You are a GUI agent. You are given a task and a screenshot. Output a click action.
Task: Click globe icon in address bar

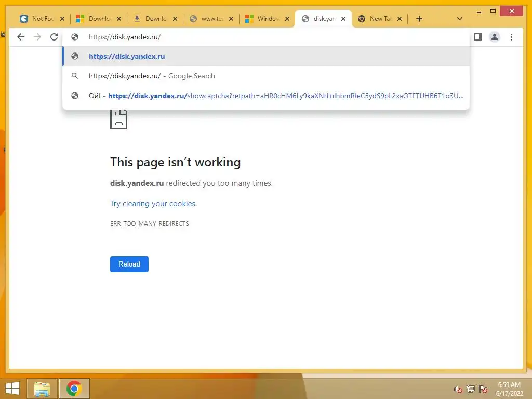(75, 37)
